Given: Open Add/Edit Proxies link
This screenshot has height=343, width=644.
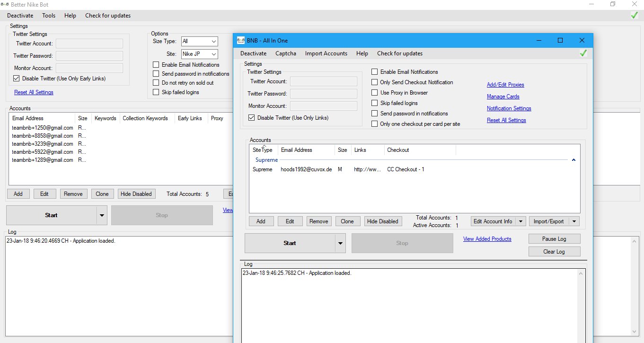Looking at the screenshot, I should [x=505, y=85].
